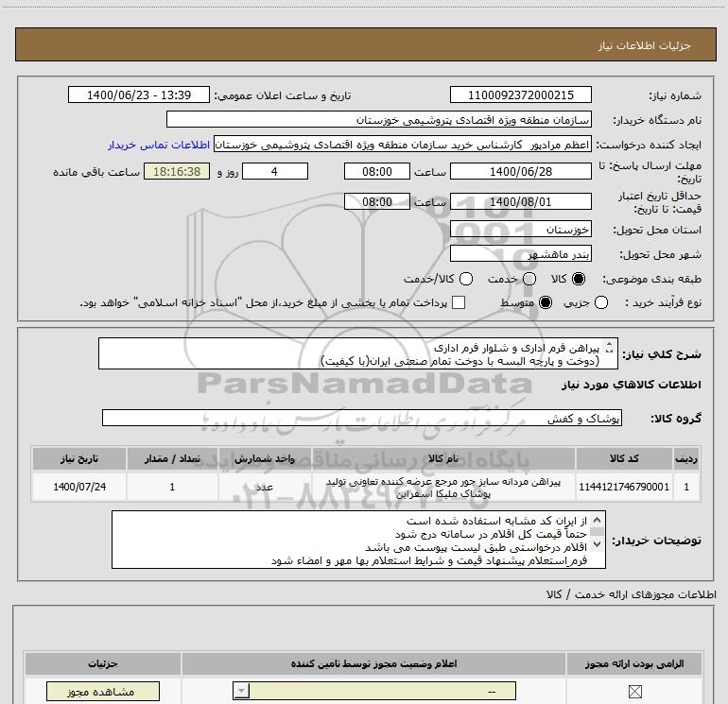Click the buyer notes text area
This screenshot has width=728, height=704.
[x=358, y=540]
